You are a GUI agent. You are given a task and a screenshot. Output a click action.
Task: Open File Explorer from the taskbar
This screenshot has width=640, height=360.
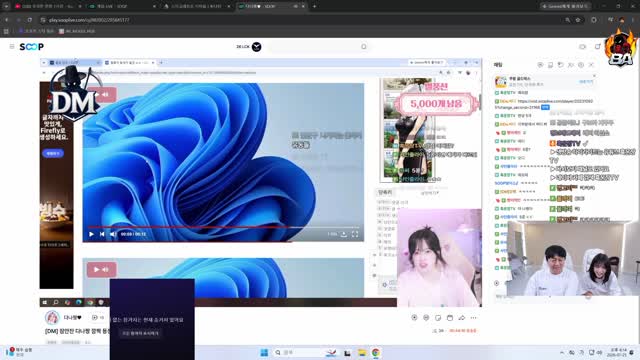click(x=362, y=352)
